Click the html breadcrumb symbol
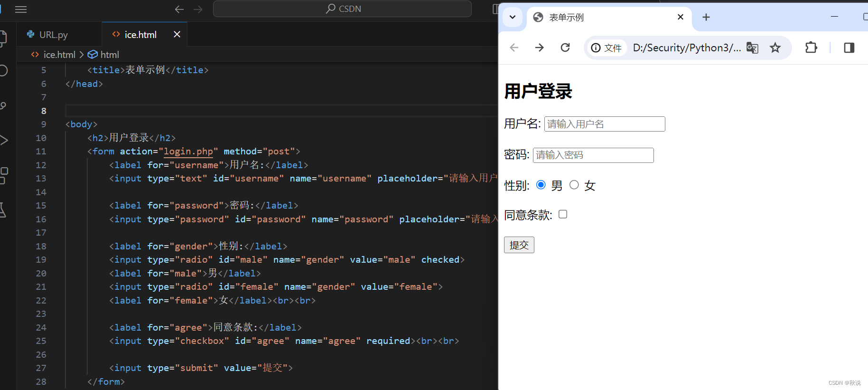The height and width of the screenshot is (390, 868). click(x=110, y=55)
